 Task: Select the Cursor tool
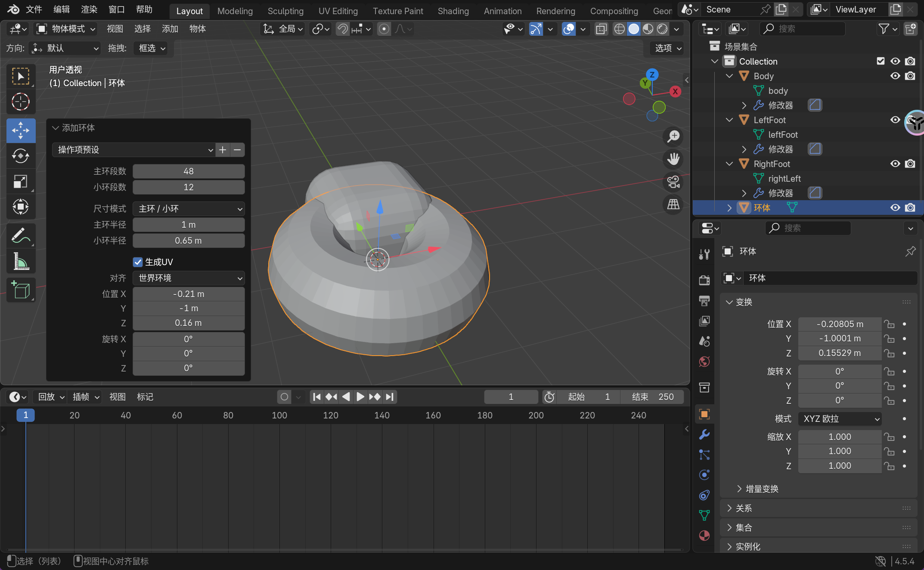click(20, 102)
